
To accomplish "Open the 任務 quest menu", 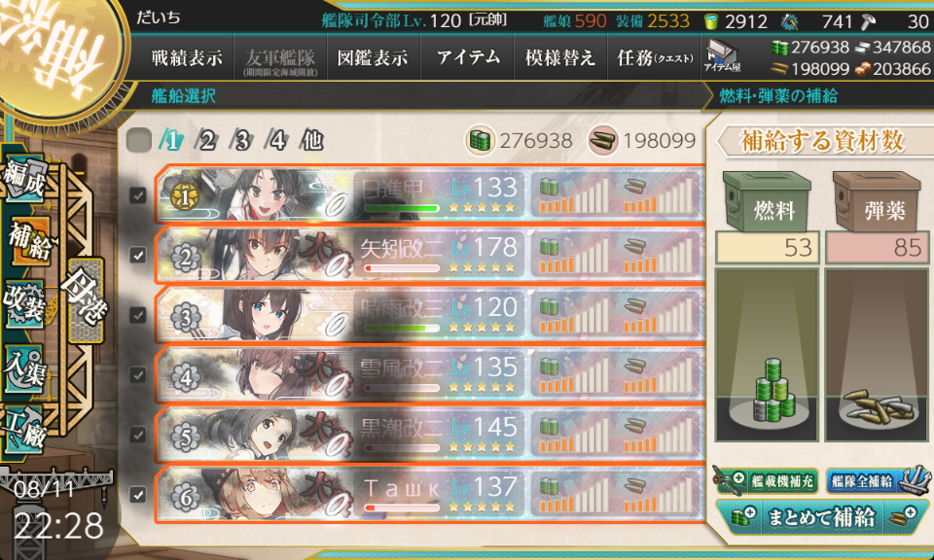I will 655,57.
